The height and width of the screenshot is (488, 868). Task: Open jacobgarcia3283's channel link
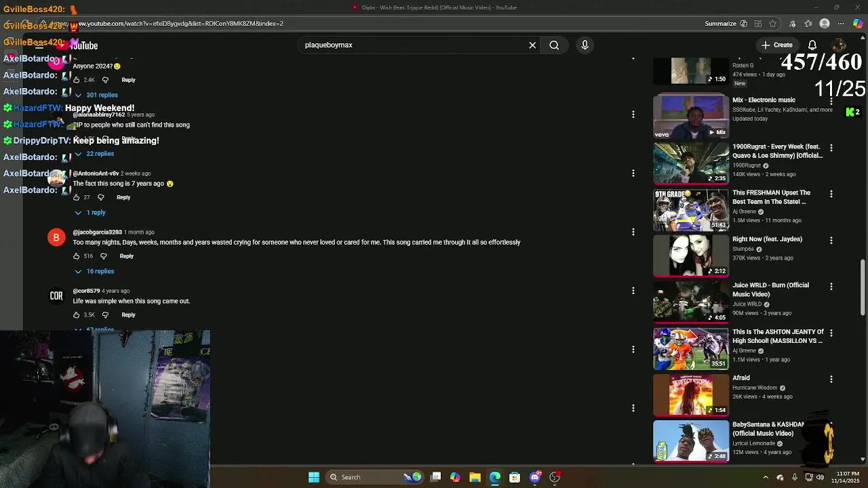(x=97, y=232)
